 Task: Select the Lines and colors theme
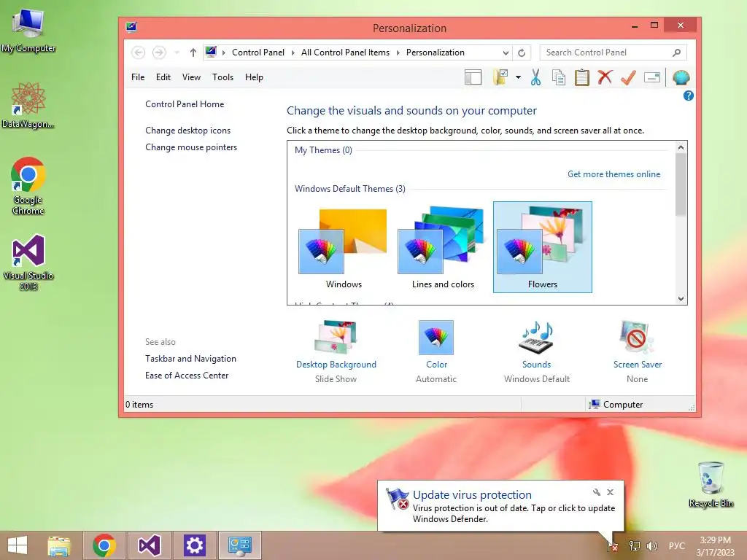tap(443, 248)
